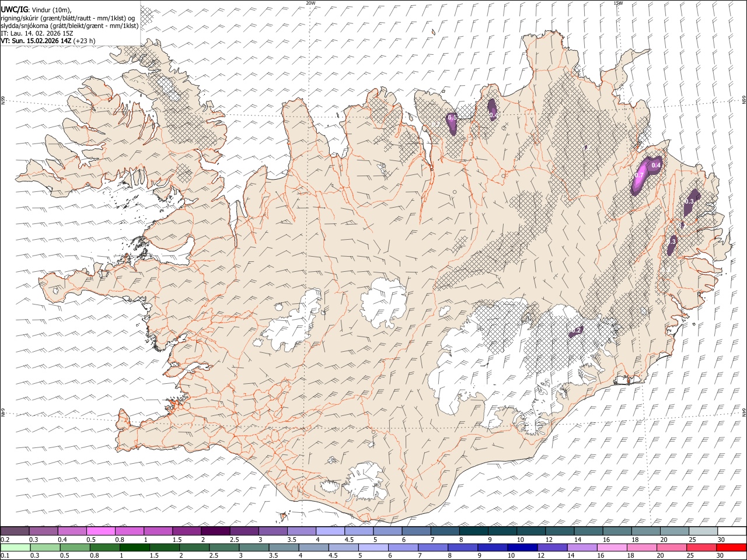Pick the darkest purple top-row swatch labeled 2

tap(215, 531)
